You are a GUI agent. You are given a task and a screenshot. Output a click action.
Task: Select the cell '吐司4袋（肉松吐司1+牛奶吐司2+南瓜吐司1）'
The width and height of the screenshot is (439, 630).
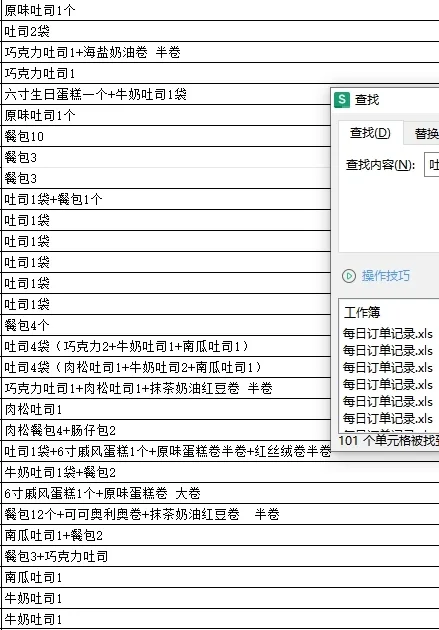tap(166, 367)
